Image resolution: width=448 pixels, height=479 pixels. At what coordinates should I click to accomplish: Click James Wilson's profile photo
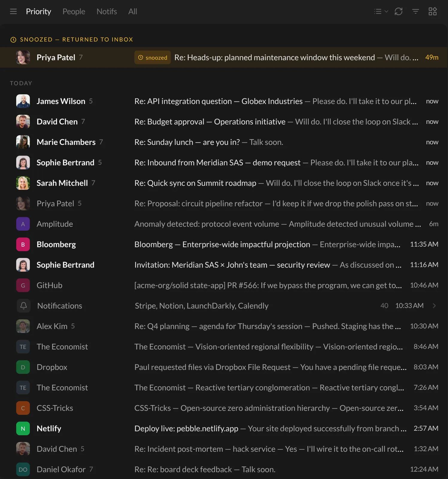[23, 101]
